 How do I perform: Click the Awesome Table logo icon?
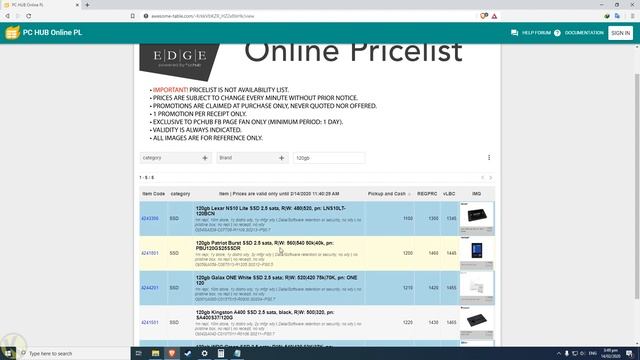[x=12, y=33]
